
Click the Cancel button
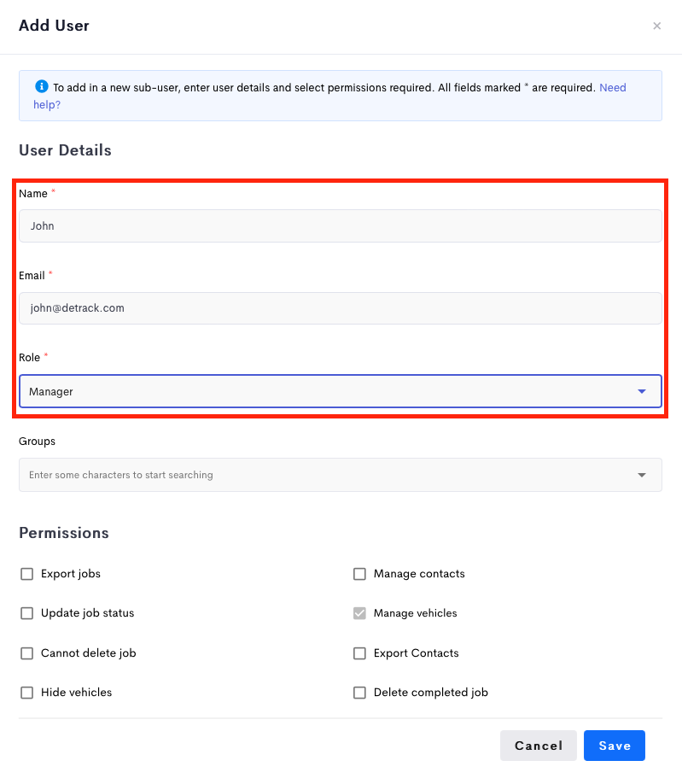[538, 746]
